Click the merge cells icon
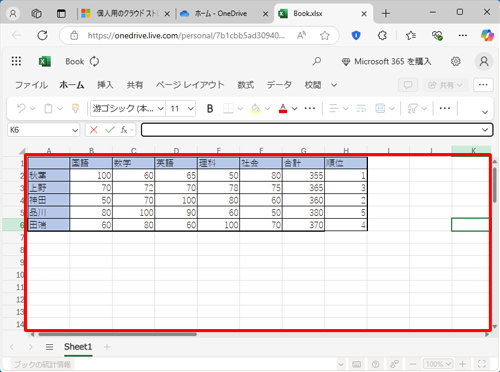 [x=380, y=108]
